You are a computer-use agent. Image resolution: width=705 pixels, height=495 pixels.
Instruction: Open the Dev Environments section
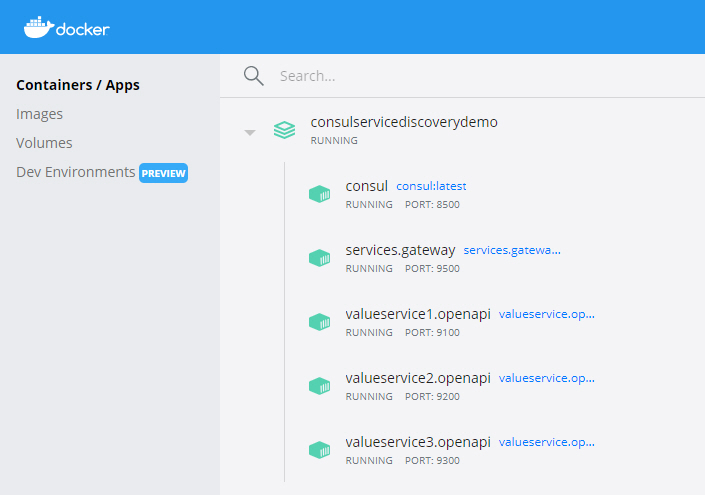click(76, 172)
